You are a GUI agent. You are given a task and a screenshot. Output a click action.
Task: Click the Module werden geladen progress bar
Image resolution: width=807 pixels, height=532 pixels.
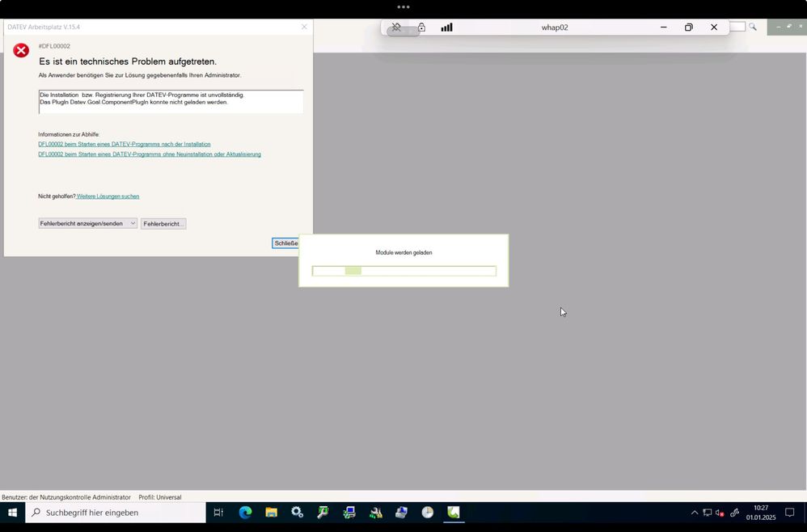(404, 271)
